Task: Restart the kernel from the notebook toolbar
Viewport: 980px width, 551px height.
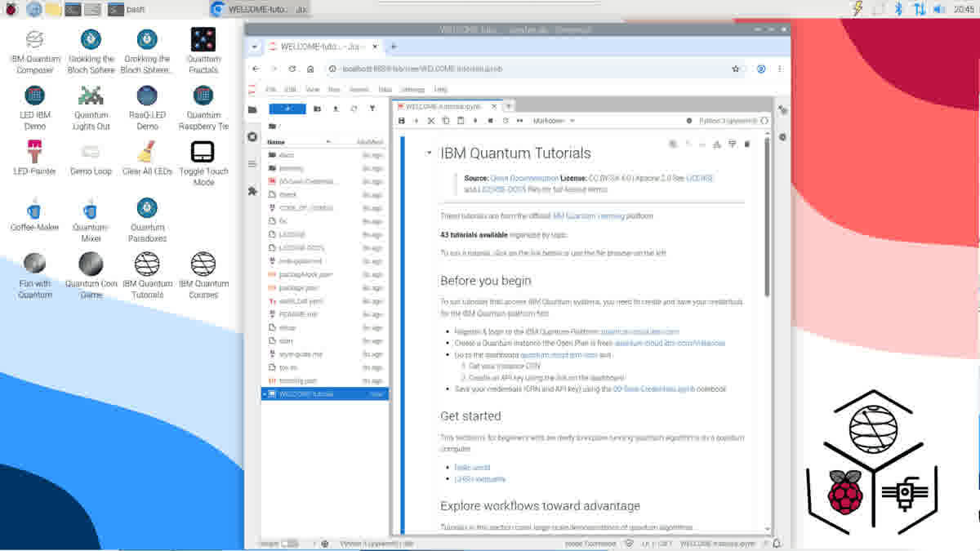Action: click(506, 121)
